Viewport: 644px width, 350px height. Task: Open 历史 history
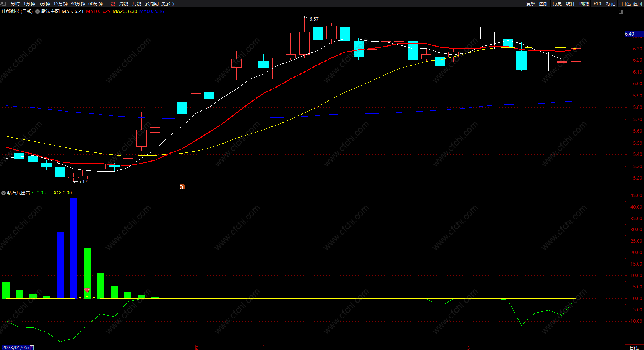pyautogui.click(x=557, y=3)
